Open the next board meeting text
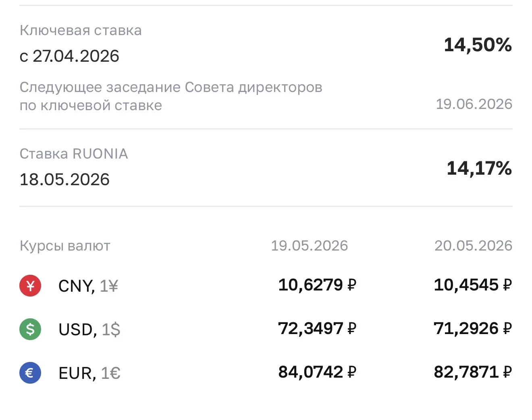 click(x=171, y=96)
